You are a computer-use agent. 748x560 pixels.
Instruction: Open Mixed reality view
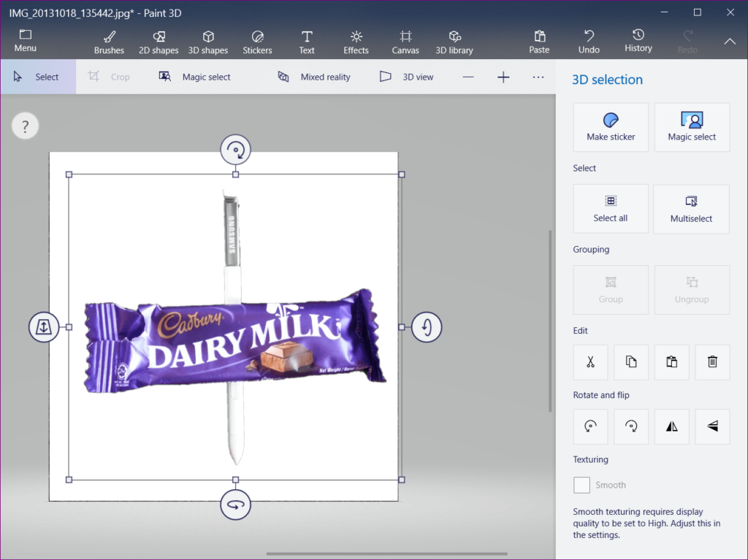tap(314, 77)
